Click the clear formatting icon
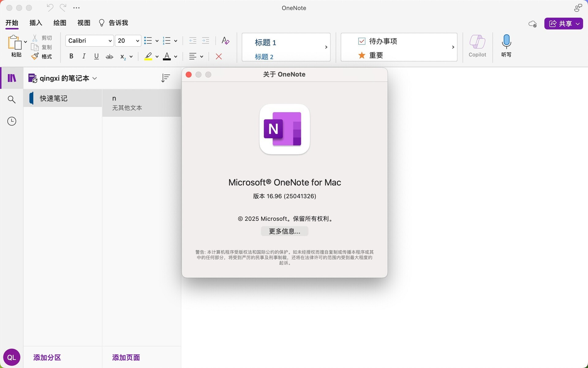This screenshot has width=588, height=368. point(225,40)
